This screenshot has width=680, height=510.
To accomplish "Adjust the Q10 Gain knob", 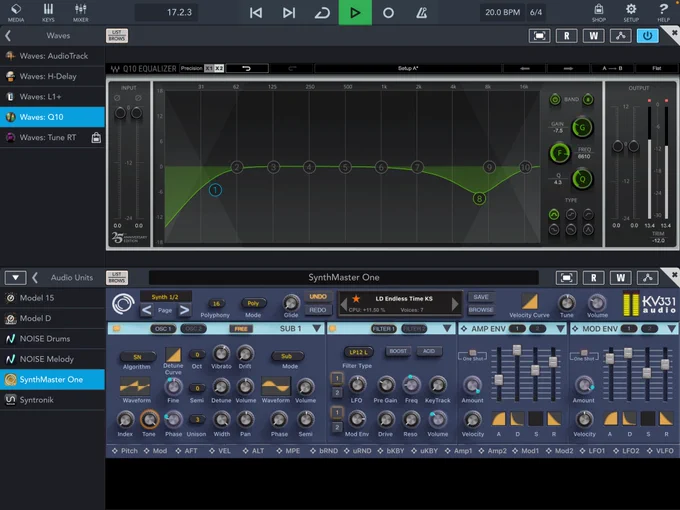I will pos(582,128).
